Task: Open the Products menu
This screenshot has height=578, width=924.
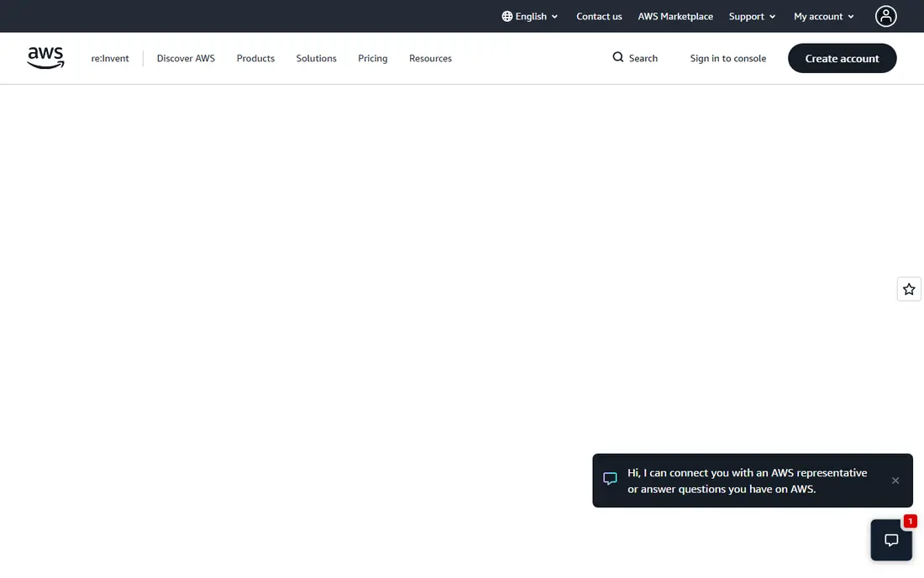Action: (x=255, y=58)
